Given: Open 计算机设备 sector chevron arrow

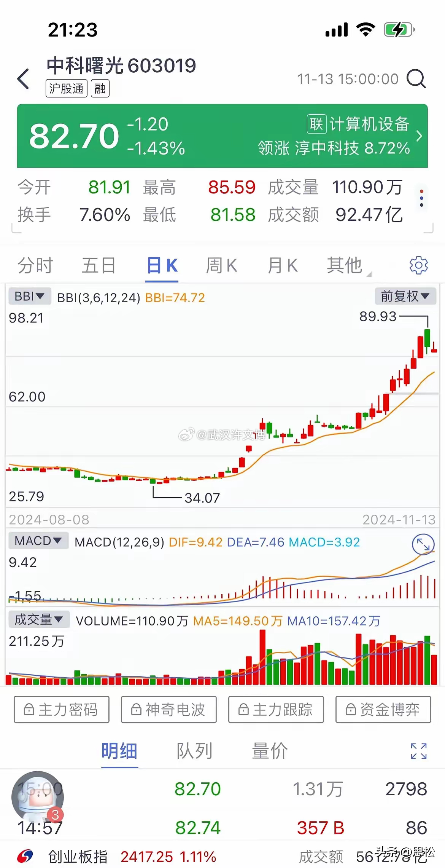Looking at the screenshot, I should pyautogui.click(x=419, y=136).
